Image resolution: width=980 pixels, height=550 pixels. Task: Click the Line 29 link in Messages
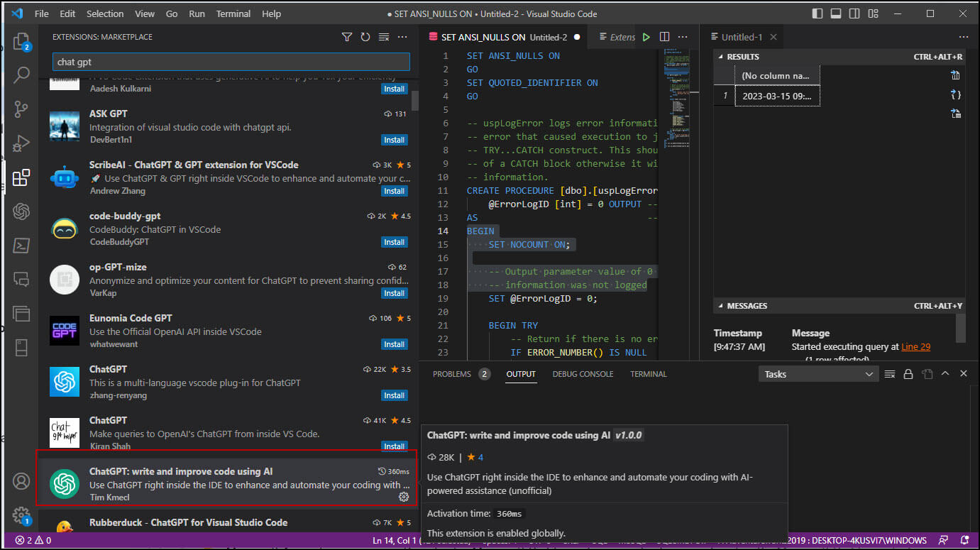pyautogui.click(x=915, y=347)
